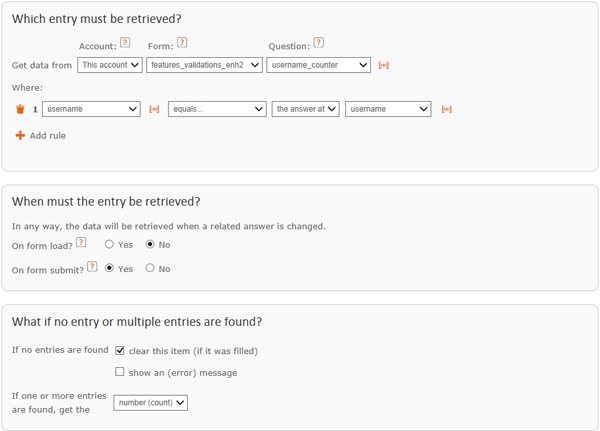Image resolution: width=600 pixels, height=431 pixels.
Task: Click placeholder icon after first username dropdown
Action: coord(154,109)
